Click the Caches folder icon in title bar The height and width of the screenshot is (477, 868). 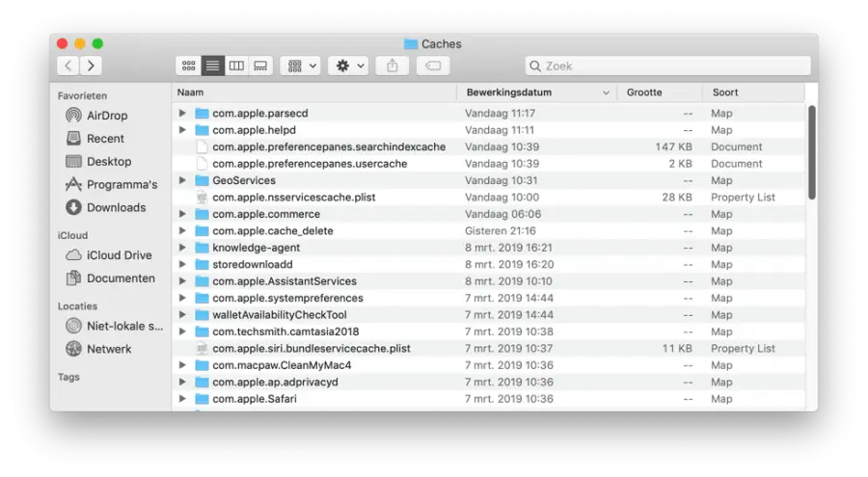pyautogui.click(x=410, y=43)
